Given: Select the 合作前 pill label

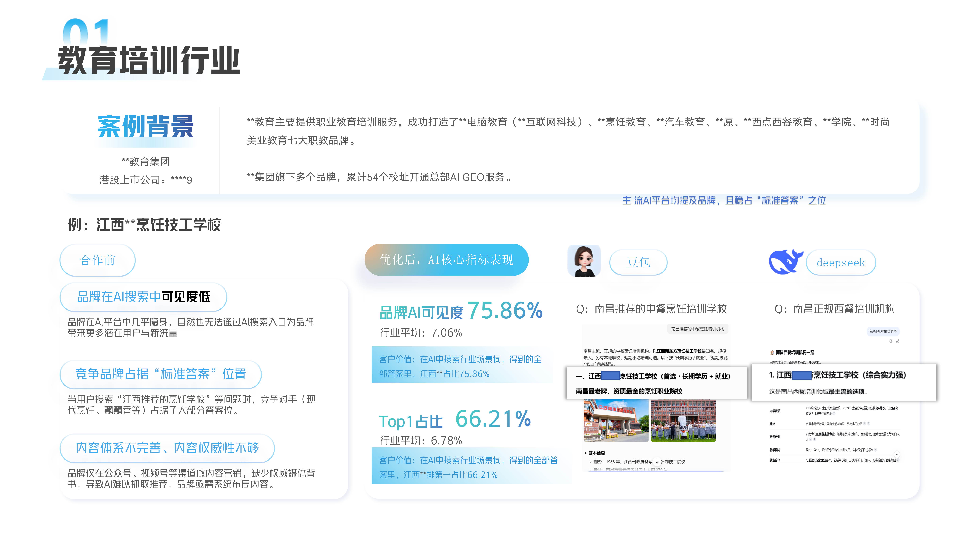Looking at the screenshot, I should point(97,261).
